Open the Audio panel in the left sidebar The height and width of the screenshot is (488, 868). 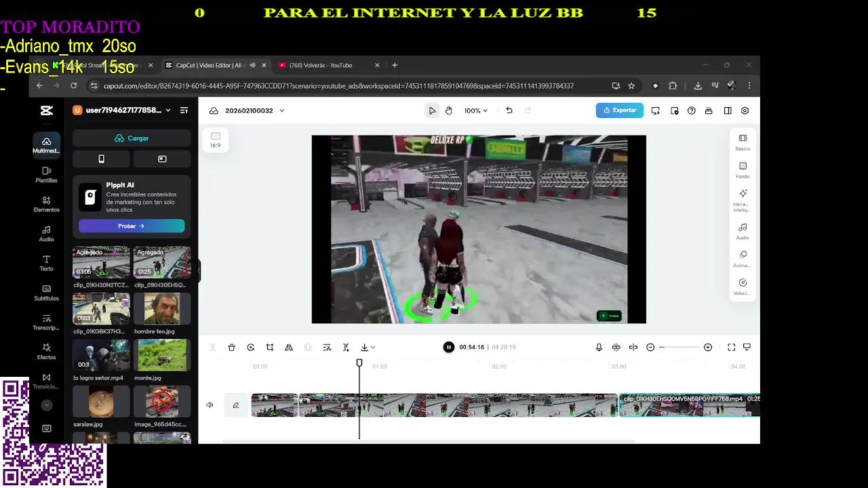tap(46, 234)
